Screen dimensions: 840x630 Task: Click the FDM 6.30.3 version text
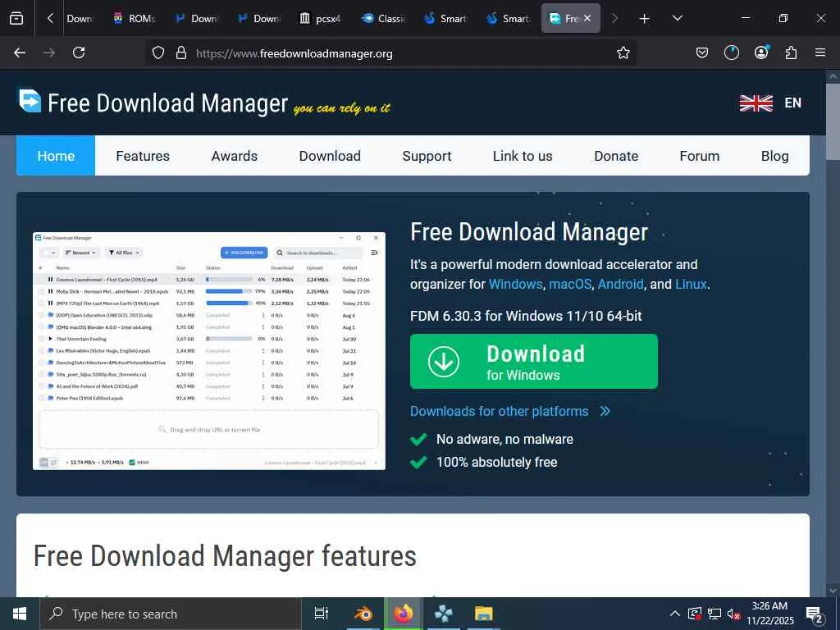pos(526,316)
